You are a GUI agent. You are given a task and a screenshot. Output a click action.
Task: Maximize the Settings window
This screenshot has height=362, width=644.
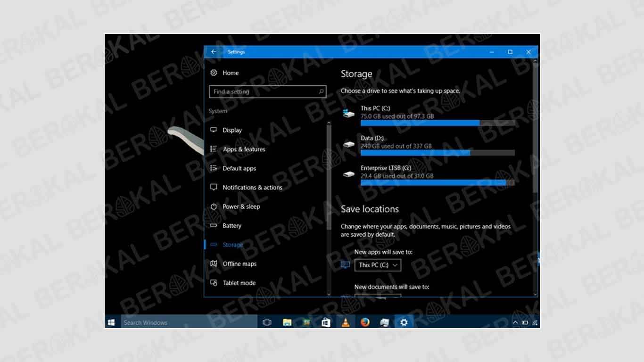click(510, 52)
